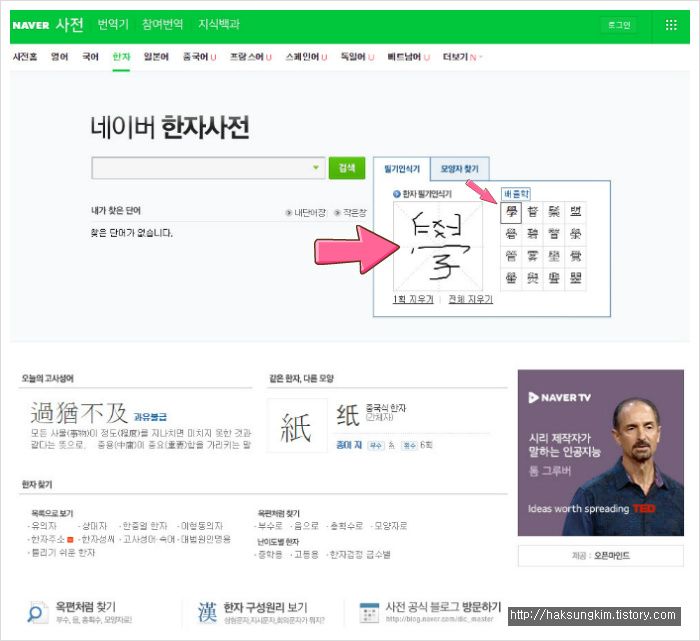700x641 pixels.
Task: Open the 지식백과 encyclopedia menu
Action: (x=219, y=24)
